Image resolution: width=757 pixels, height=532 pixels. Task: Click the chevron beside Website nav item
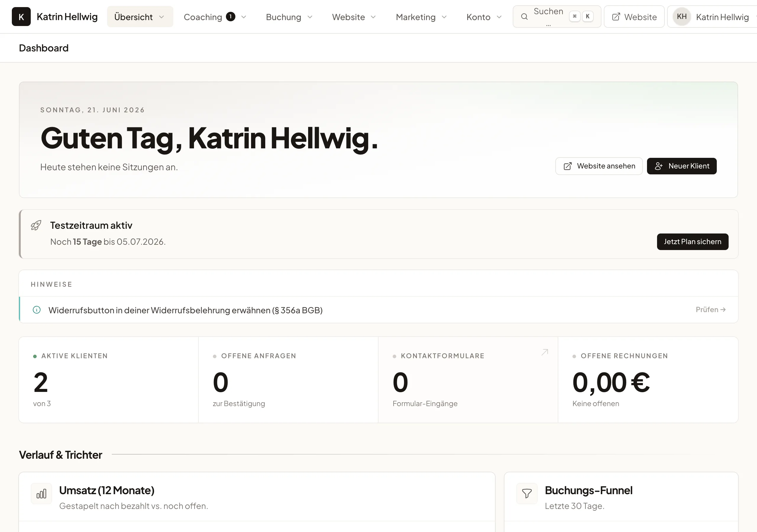(x=373, y=17)
